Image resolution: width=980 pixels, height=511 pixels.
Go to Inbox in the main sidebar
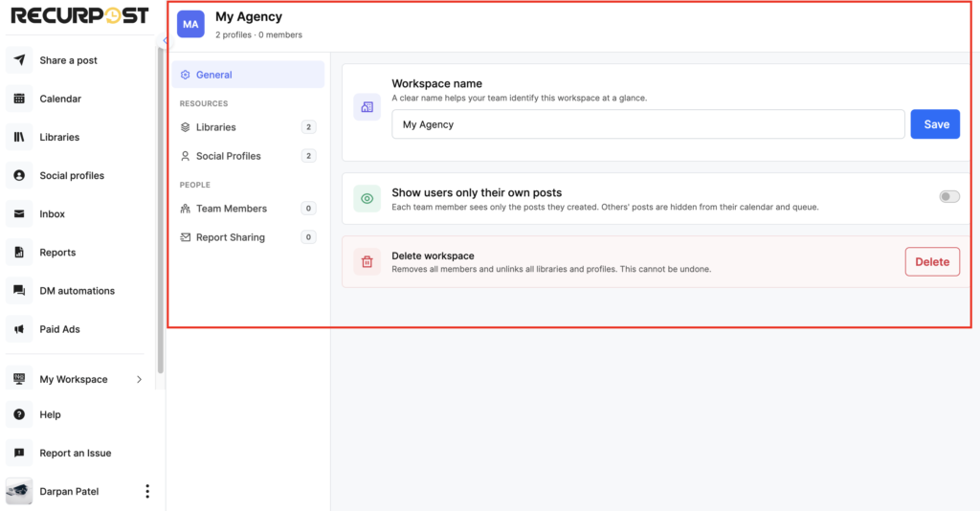tap(52, 213)
